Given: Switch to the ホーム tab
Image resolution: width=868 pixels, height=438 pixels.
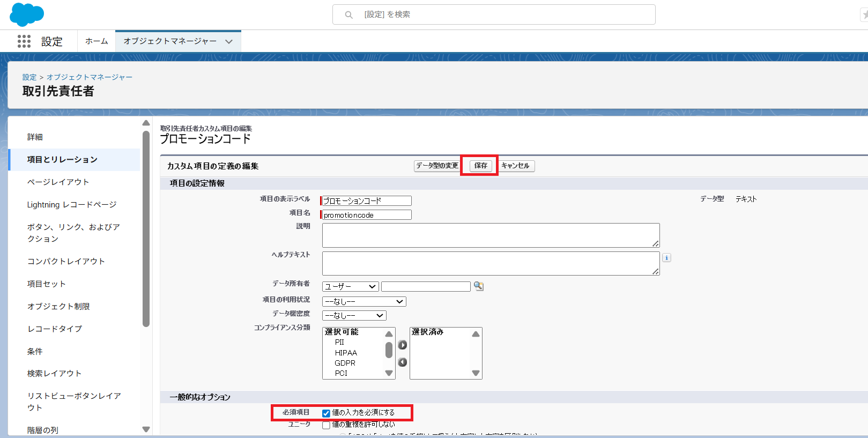Looking at the screenshot, I should click(x=97, y=41).
